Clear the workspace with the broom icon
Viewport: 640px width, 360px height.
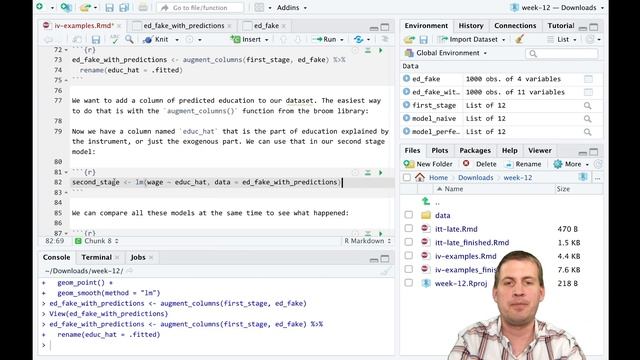(519, 40)
